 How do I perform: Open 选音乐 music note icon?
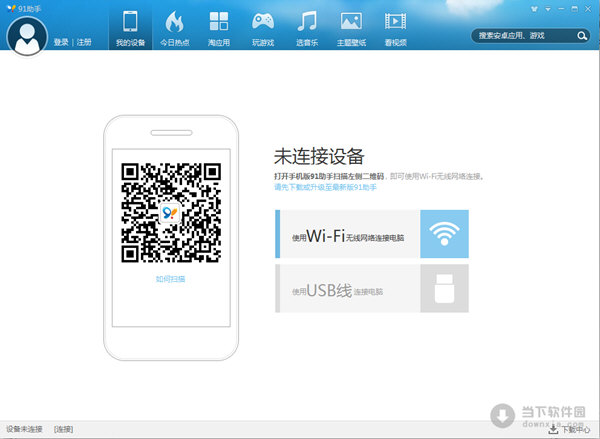[x=307, y=27]
